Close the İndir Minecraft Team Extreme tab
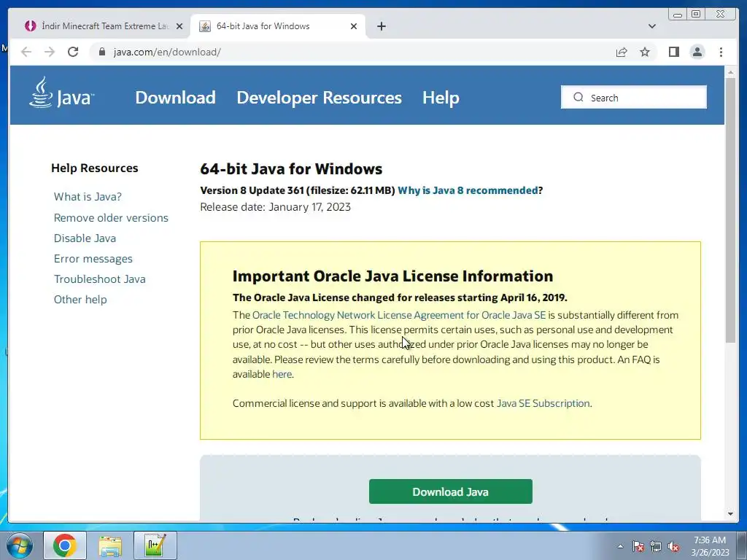 click(179, 26)
